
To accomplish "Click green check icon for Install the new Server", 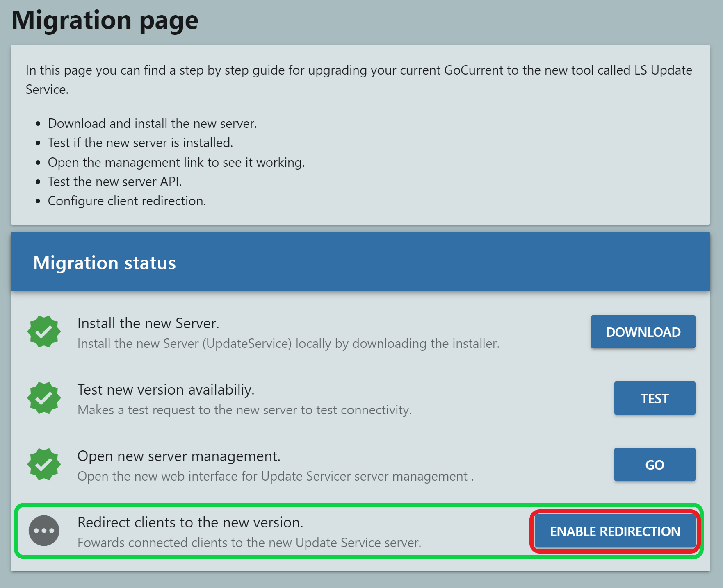I will pyautogui.click(x=44, y=331).
